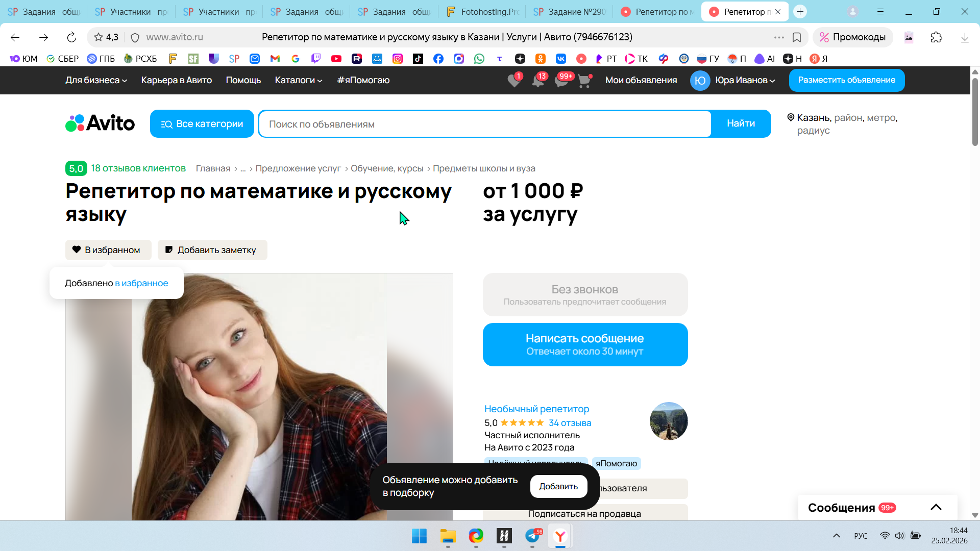Click the Поиск по объявлениям field
This screenshot has width=980, height=551.
point(484,124)
